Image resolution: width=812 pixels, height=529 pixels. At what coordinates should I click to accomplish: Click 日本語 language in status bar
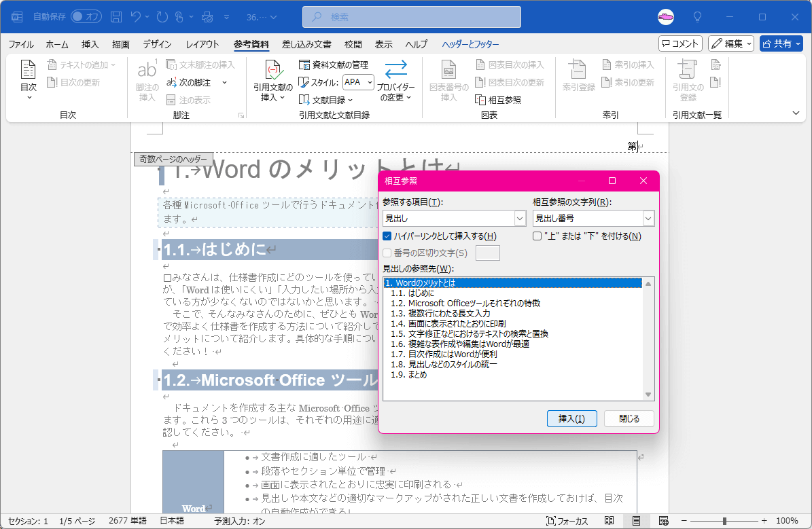pos(172,521)
